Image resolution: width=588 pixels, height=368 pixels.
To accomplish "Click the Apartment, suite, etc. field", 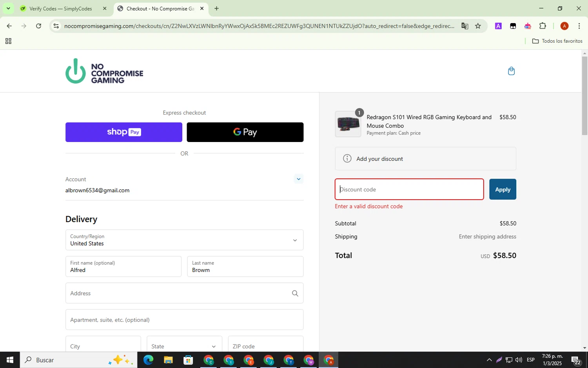I will (x=184, y=319).
